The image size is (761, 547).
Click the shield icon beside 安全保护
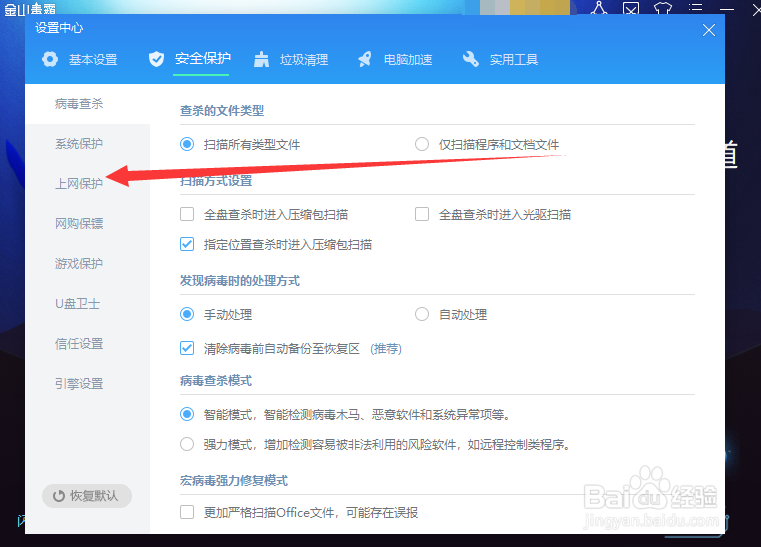(156, 59)
